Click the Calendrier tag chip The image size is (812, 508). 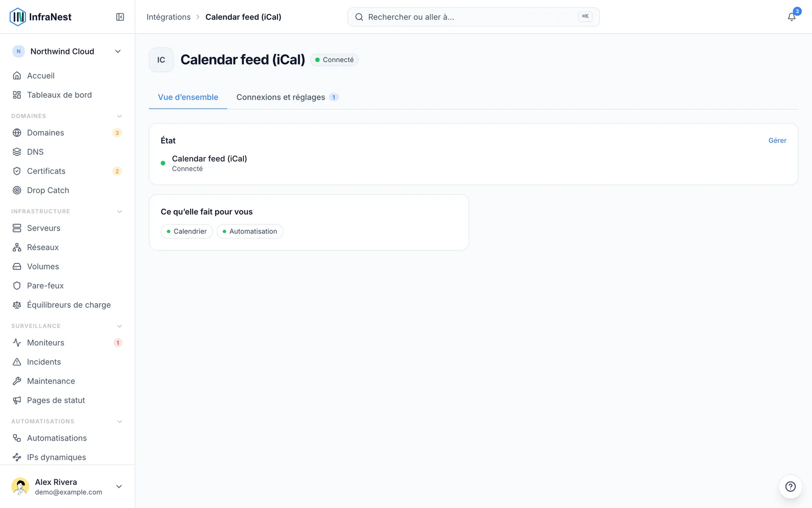[187, 231]
